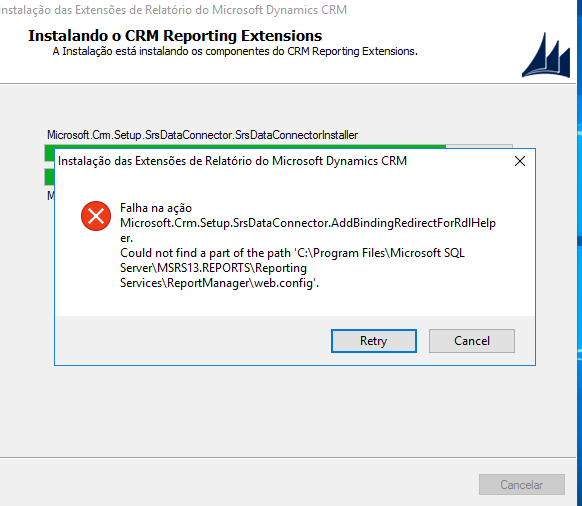Click the 'A Instalação está instalando' subtitle

[x=235, y=51]
